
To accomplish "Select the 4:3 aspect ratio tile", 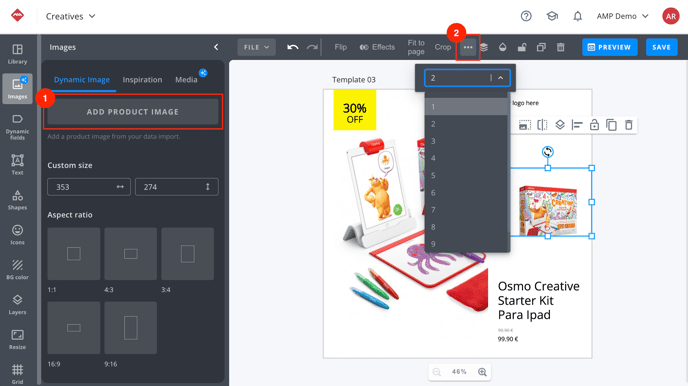I will [131, 254].
